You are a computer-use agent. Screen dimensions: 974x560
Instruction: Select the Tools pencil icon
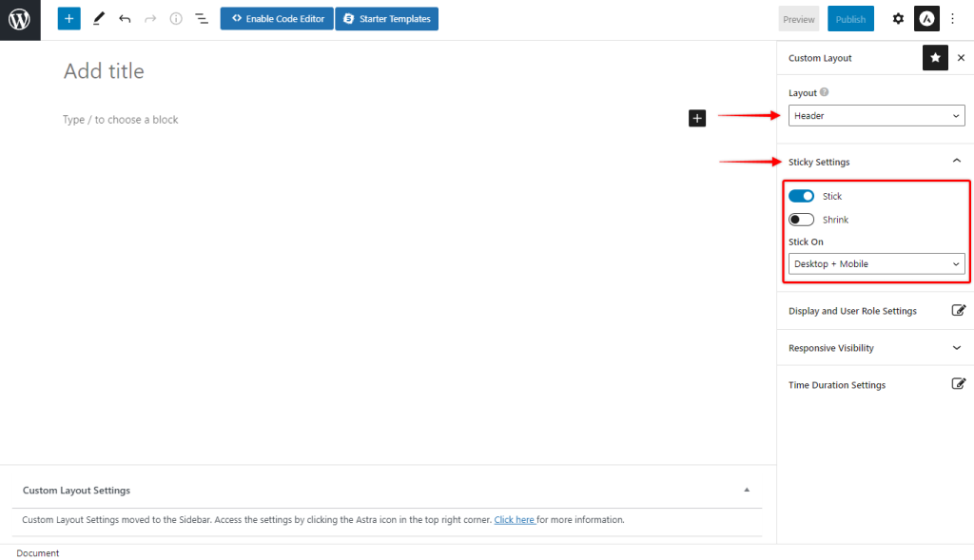point(99,19)
